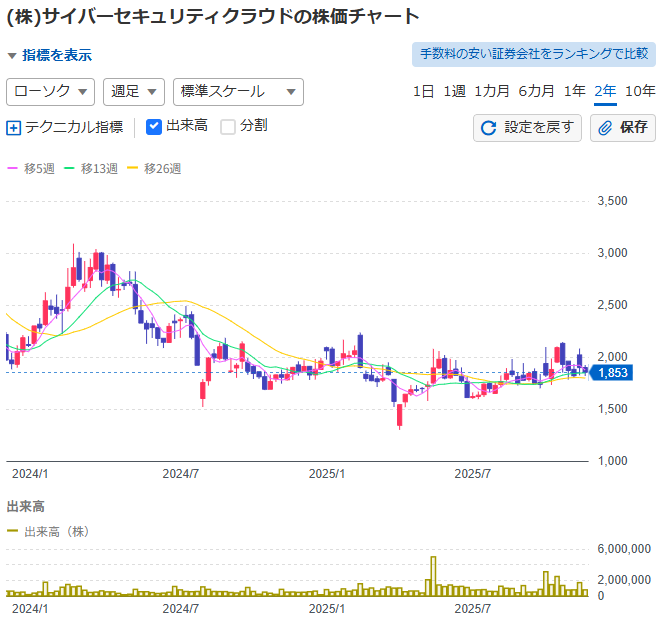Screen dimensions: 658x621
Task: Click the 移5週 pink legend marker
Action: [x=13, y=169]
